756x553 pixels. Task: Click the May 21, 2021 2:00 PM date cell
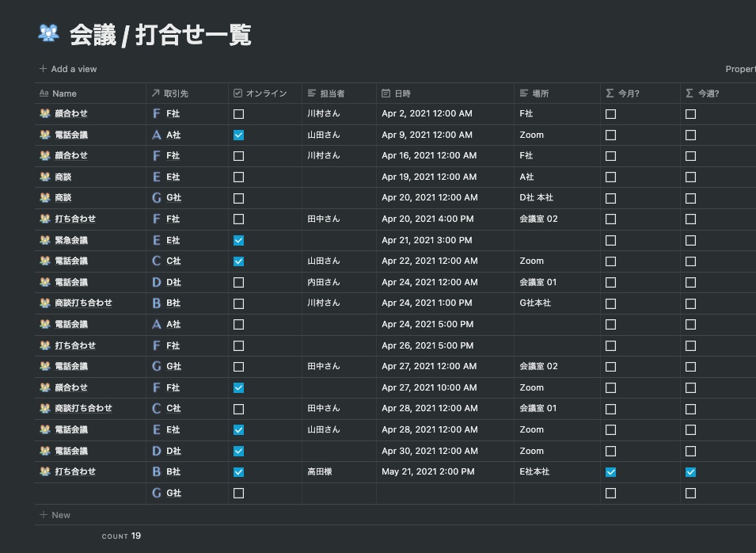[x=428, y=472]
